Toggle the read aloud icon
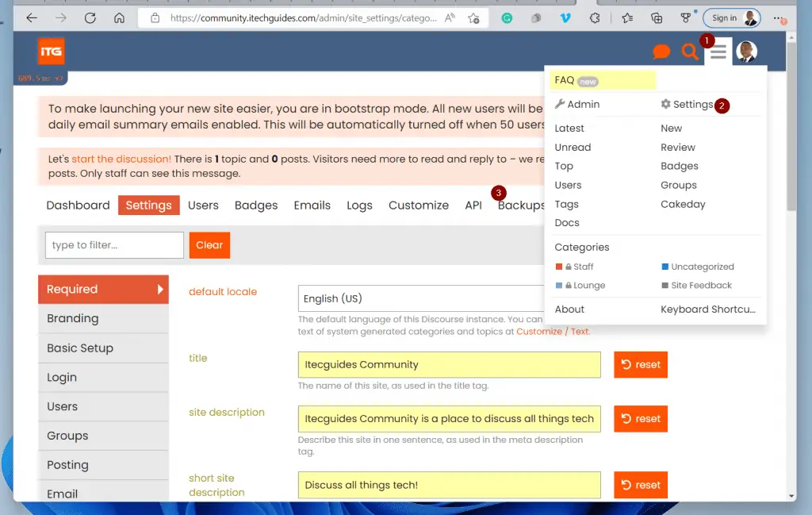Viewport: 812px width, 515px height. click(450, 18)
